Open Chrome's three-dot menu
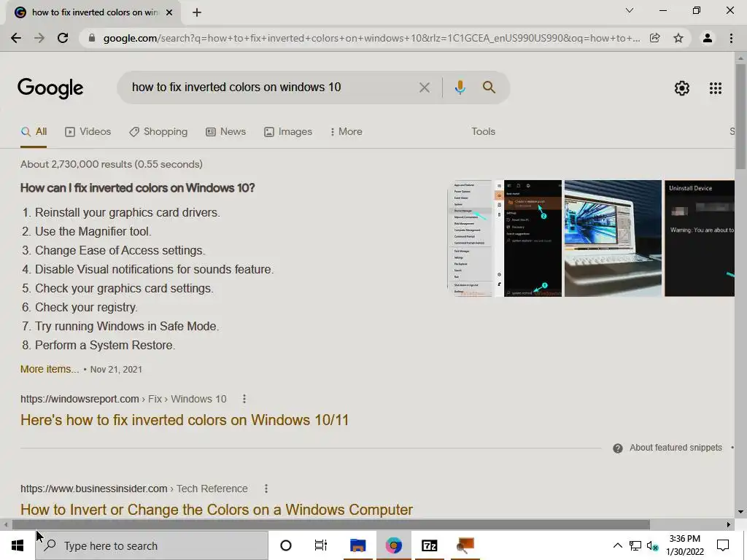 (731, 38)
